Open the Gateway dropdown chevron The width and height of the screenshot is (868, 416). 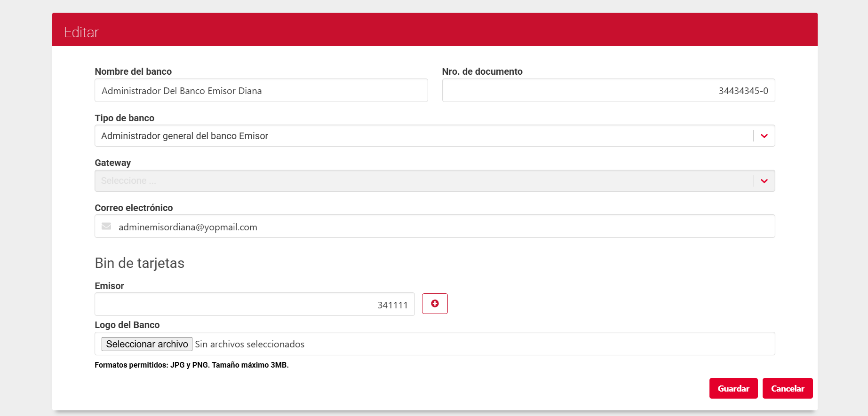764,181
